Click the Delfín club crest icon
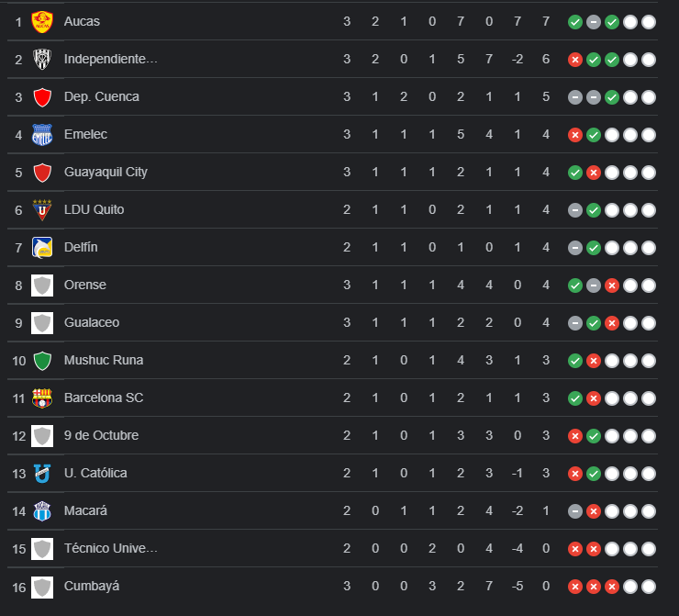679x616 pixels. tap(41, 248)
